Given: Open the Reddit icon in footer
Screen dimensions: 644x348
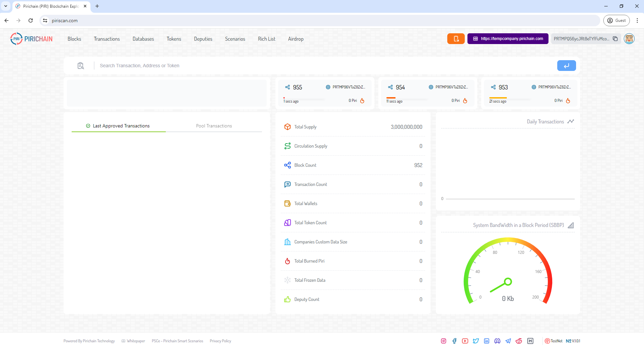Looking at the screenshot, I should pos(519,341).
